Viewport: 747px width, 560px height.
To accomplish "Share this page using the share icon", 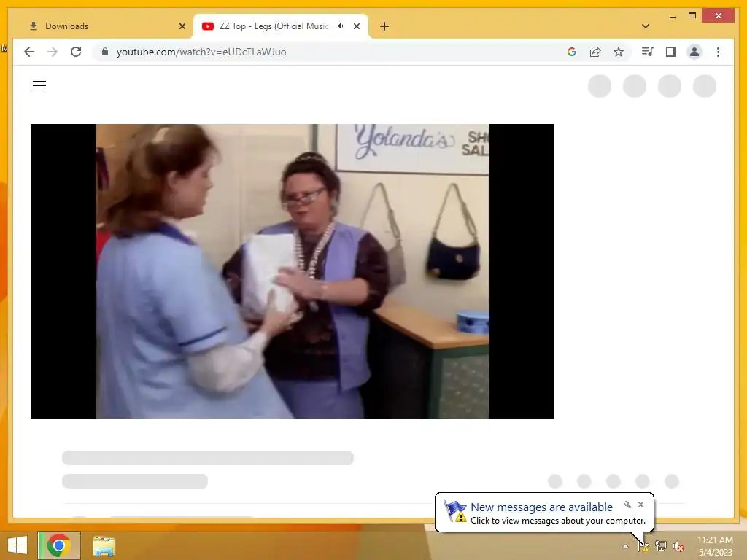I will (x=595, y=52).
